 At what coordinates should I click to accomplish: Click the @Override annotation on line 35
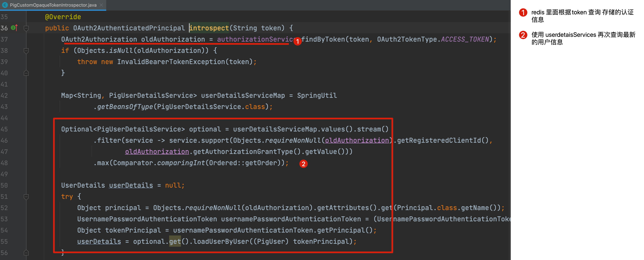[x=63, y=17]
